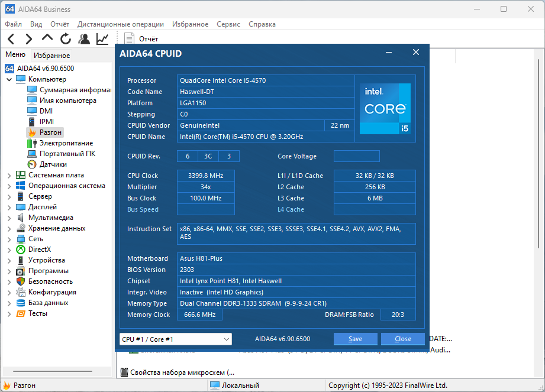The height and width of the screenshot is (392, 545).
Task: Click the up-level arrow toolbar icon
Action: (47, 37)
